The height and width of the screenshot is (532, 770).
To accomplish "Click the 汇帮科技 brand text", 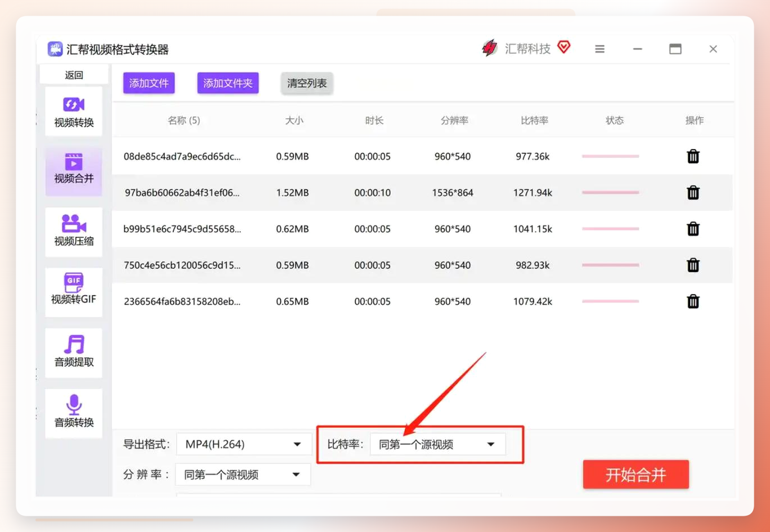I will point(527,49).
